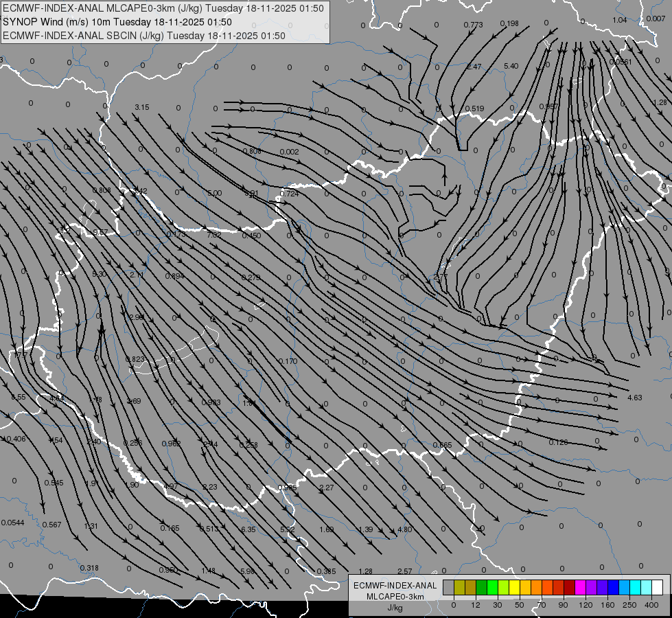The height and width of the screenshot is (618, 672).
Task: Click the map value 0.198
Action: pyautogui.click(x=509, y=23)
